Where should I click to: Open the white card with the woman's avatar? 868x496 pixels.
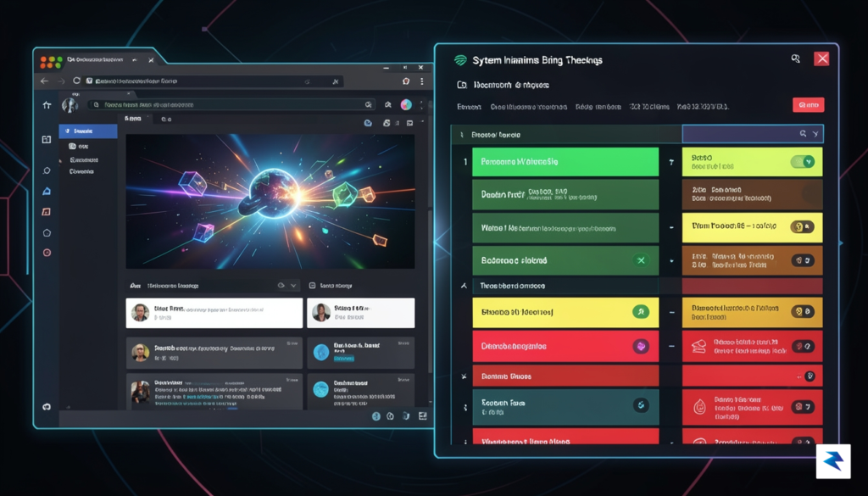361,313
